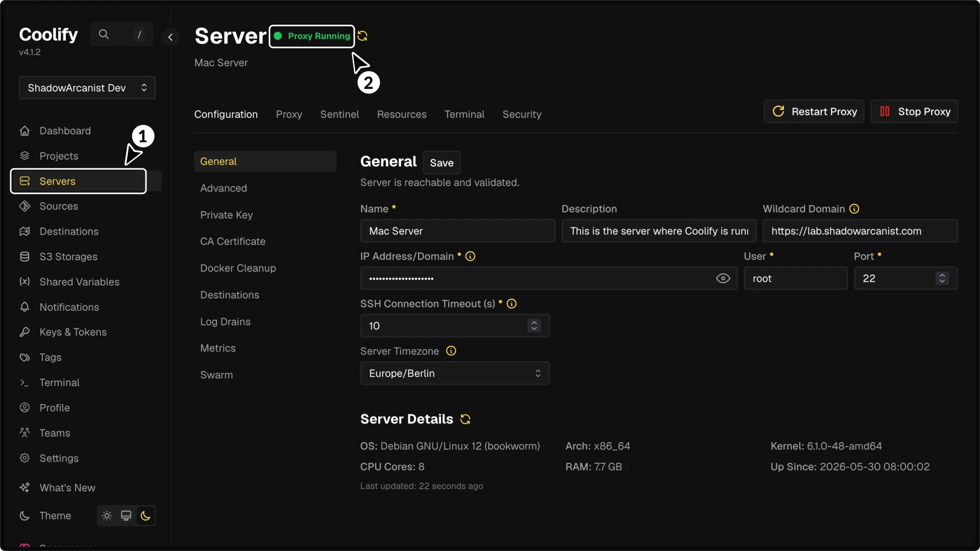Open the ShadowArcanist Dev team switcher
This screenshot has width=980, height=551.
pos(87,88)
